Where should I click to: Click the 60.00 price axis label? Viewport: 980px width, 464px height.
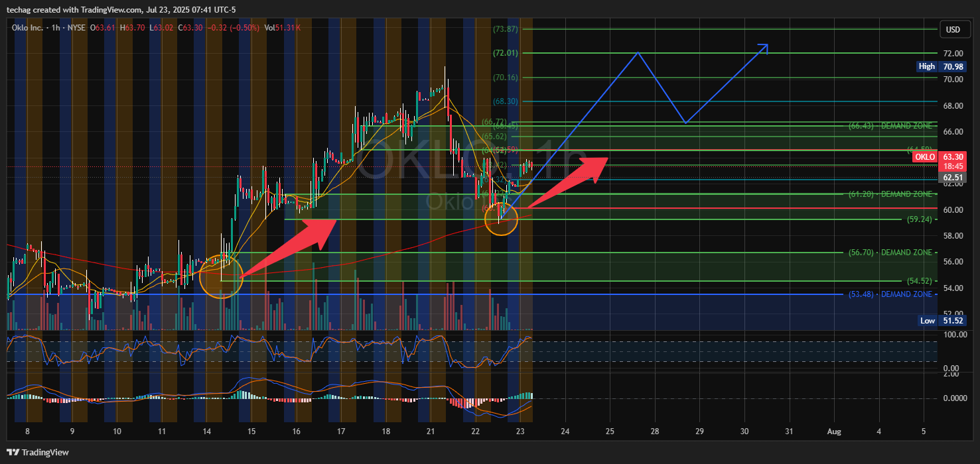coord(953,209)
